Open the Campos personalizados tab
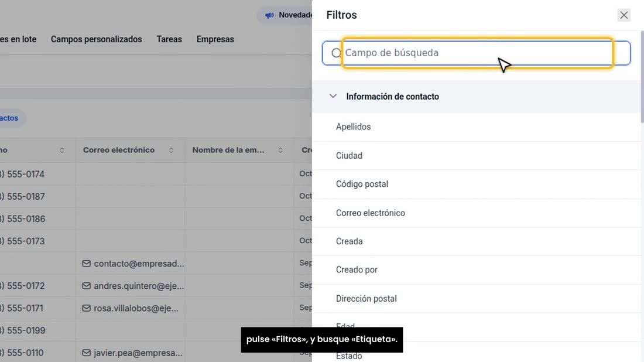The image size is (644, 362). (x=97, y=39)
